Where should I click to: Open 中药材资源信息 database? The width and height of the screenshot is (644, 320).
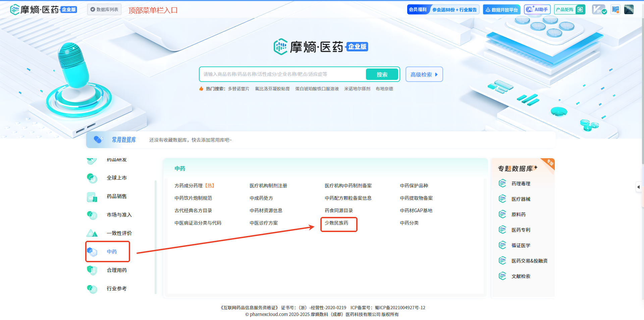(x=266, y=211)
